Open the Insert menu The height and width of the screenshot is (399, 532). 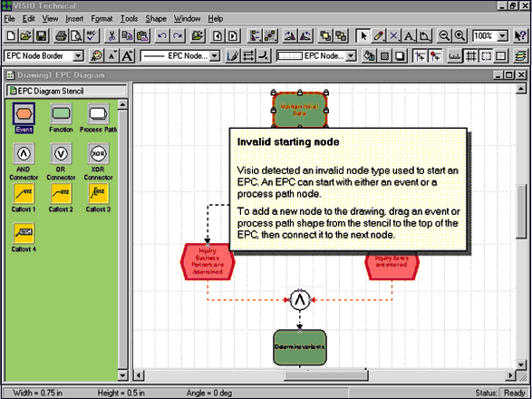(74, 19)
